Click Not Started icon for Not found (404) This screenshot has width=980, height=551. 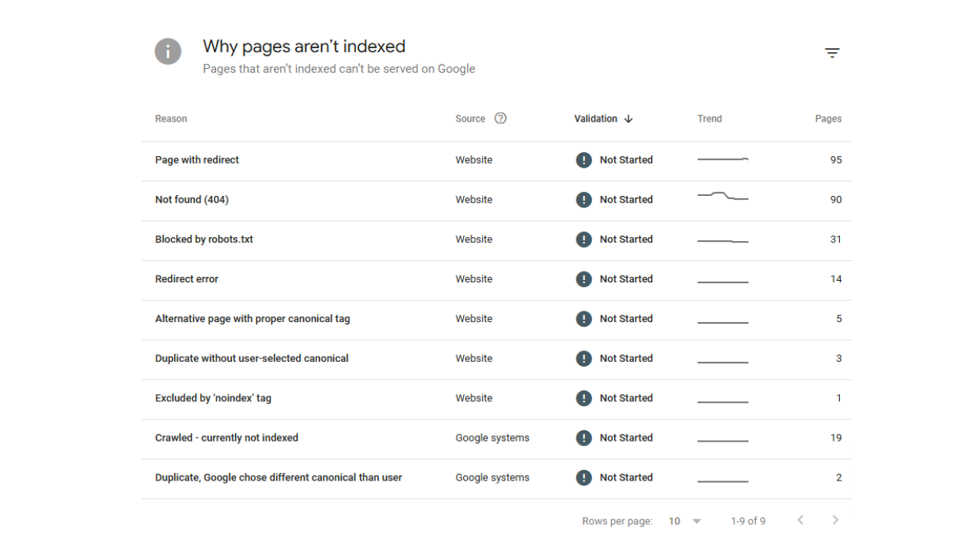pos(584,200)
